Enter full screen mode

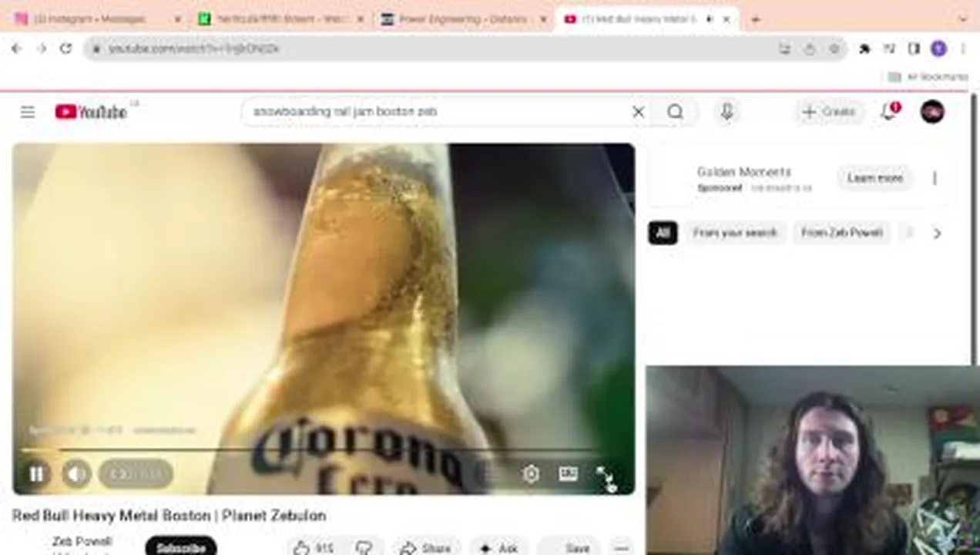click(606, 474)
